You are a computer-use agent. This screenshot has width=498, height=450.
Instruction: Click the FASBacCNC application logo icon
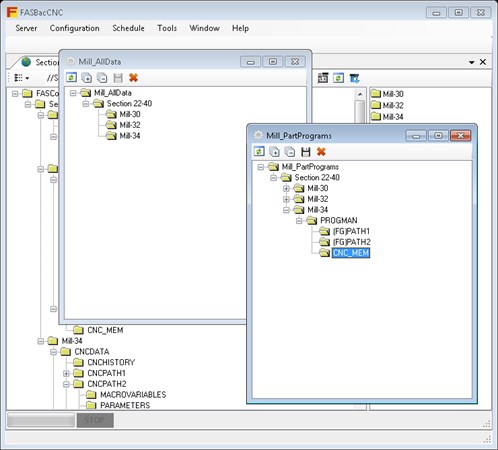click(12, 13)
